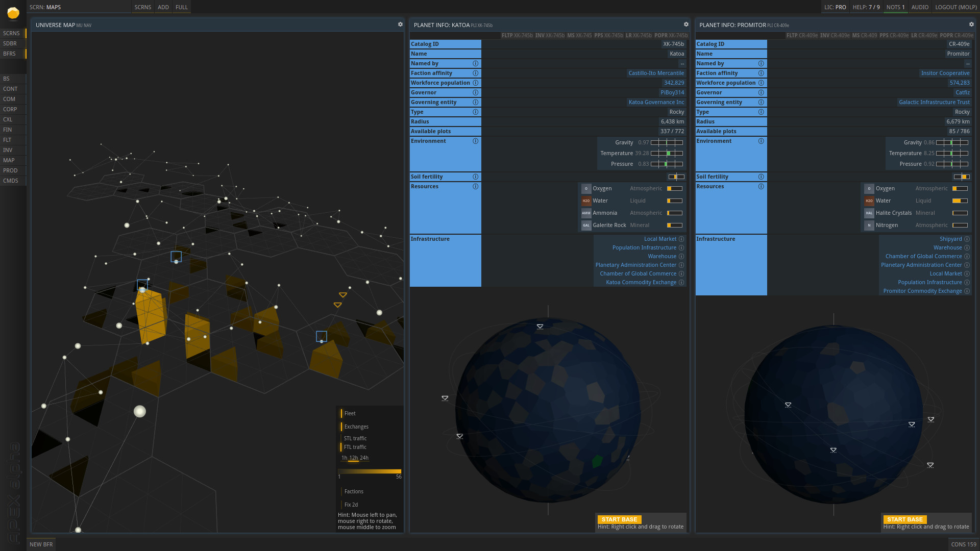Click the HAL Halite Crystals resource icon
The image size is (980, 551).
(869, 213)
